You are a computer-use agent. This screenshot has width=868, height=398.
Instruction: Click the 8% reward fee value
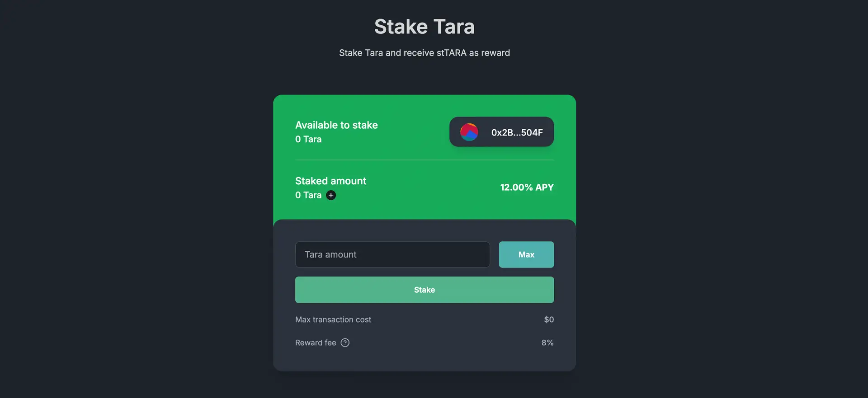[x=547, y=342]
